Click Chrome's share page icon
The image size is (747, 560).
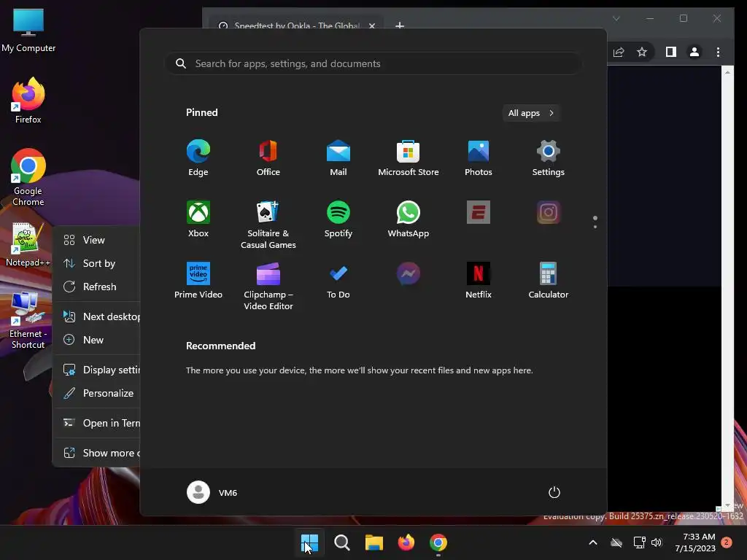click(619, 52)
